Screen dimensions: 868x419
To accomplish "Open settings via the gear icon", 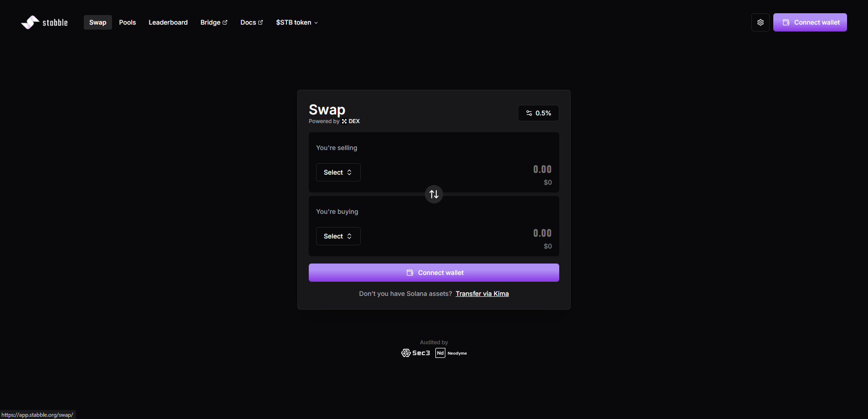I will pos(760,22).
